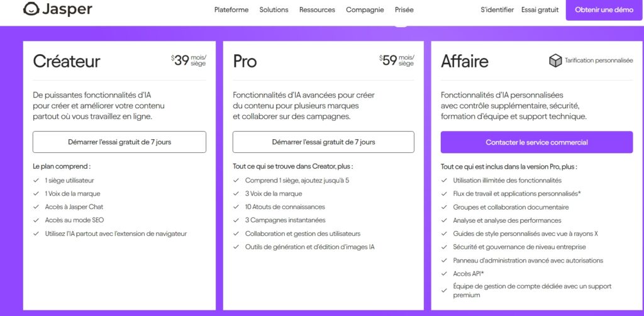Expand the Ressources navigation menu
The width and height of the screenshot is (644, 316).
coord(317,10)
